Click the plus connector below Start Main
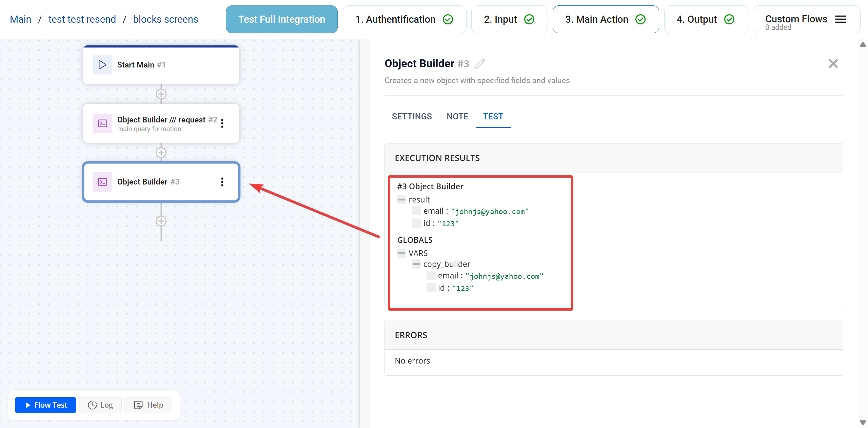 click(x=161, y=94)
